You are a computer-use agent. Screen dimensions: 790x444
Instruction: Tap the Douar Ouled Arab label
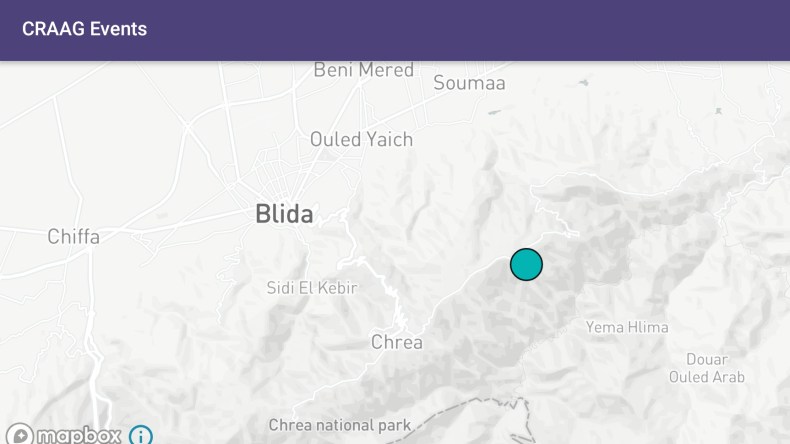pos(707,368)
